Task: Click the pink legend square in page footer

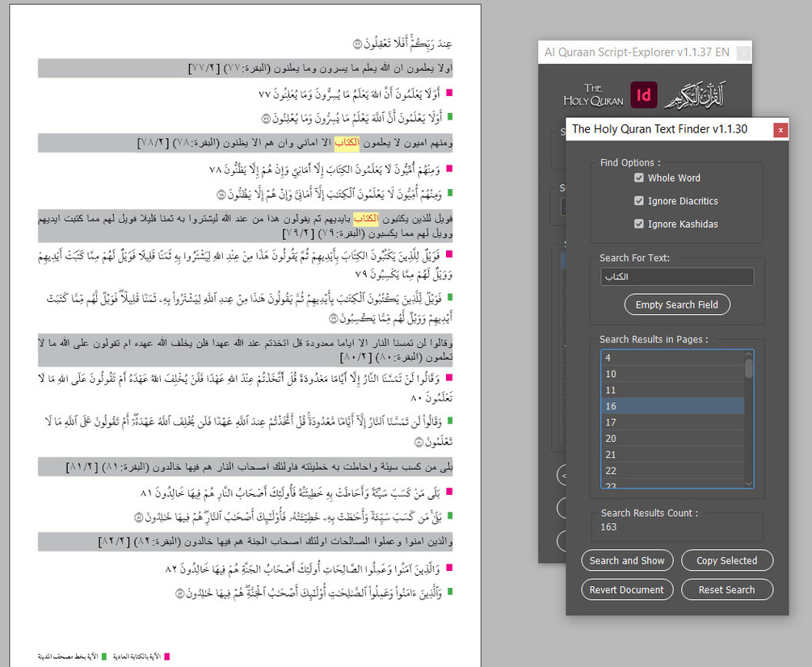Action: [x=166, y=657]
